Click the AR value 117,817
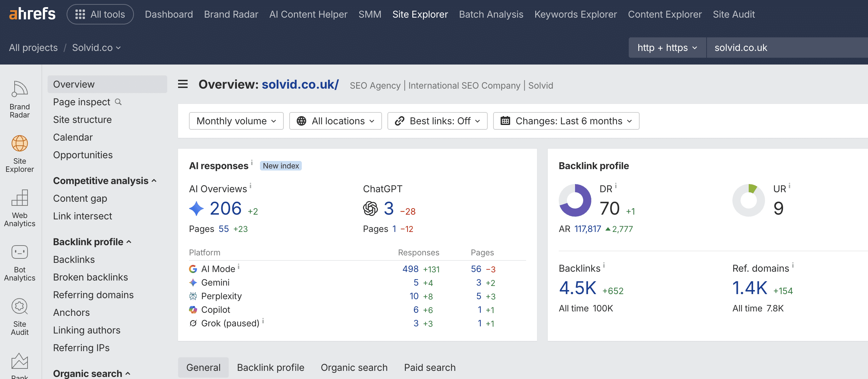 coord(588,229)
